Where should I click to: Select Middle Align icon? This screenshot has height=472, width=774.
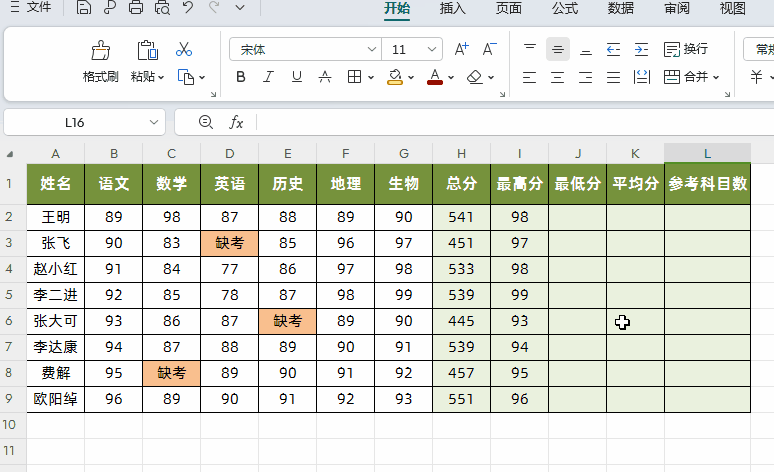coord(558,49)
